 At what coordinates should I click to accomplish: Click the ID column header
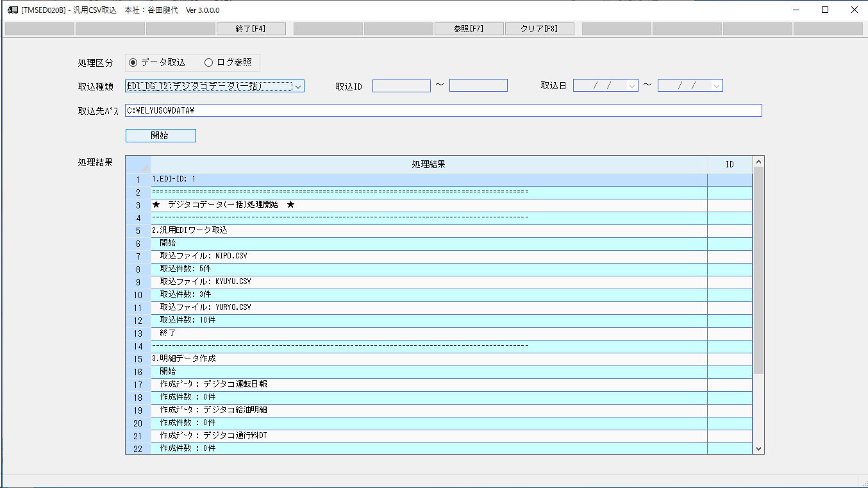[730, 165]
